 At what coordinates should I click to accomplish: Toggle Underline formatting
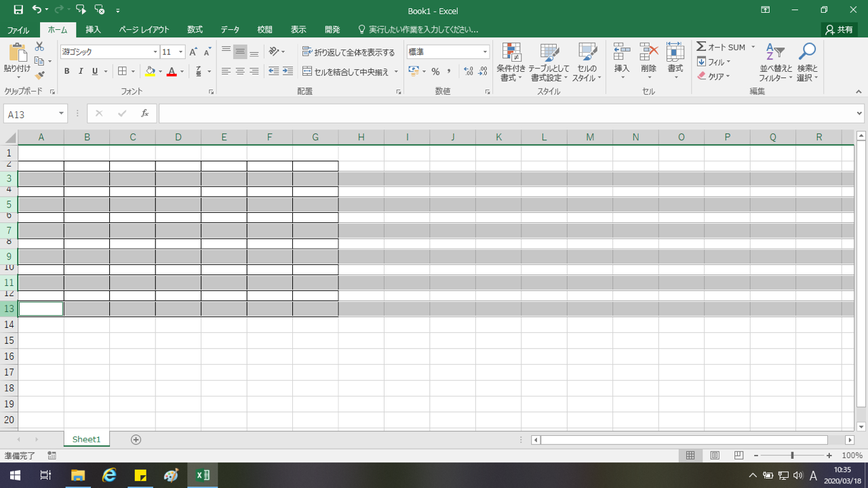click(x=95, y=71)
